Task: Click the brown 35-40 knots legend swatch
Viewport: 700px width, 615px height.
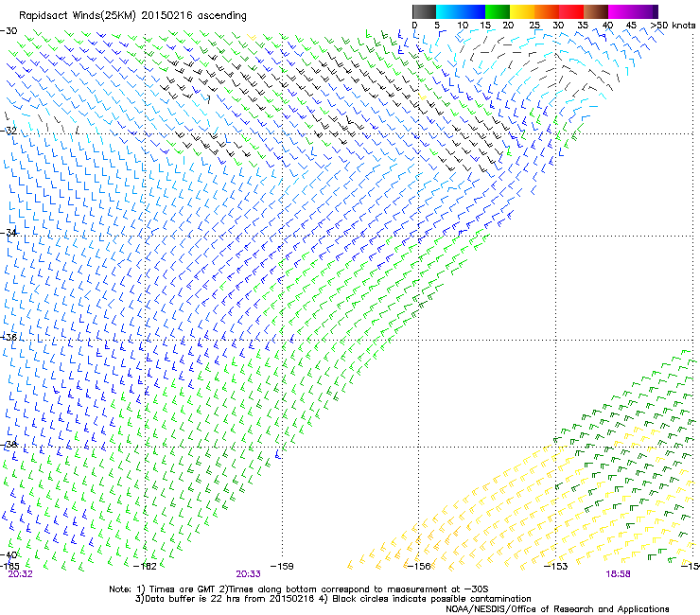Action: (596, 11)
